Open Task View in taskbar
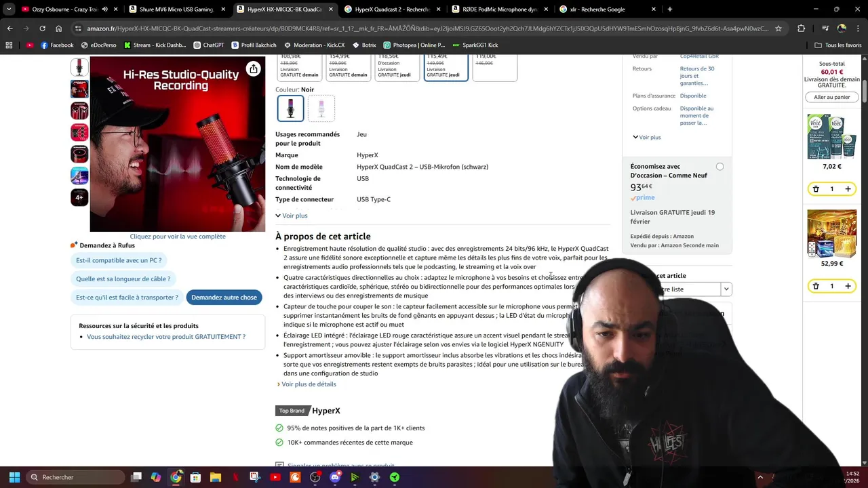Viewport: 868px width, 488px height. coord(136,477)
